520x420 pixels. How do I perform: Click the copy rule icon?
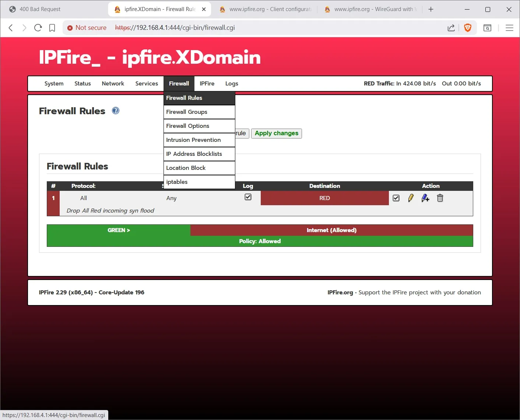(x=425, y=198)
